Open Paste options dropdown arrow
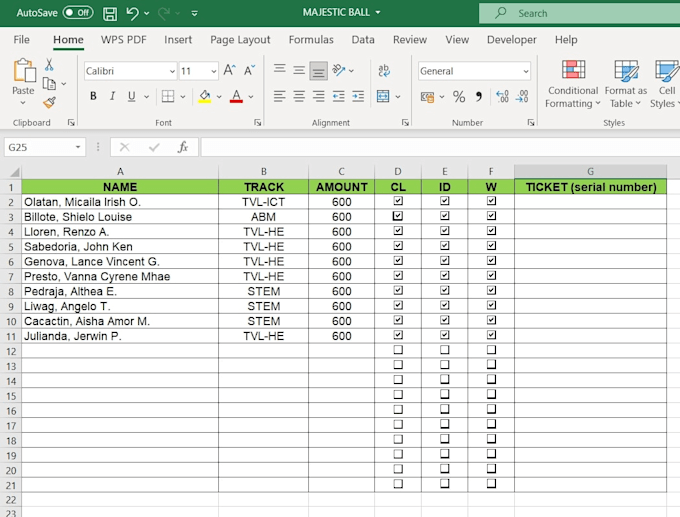This screenshot has height=517, width=680. (23, 103)
